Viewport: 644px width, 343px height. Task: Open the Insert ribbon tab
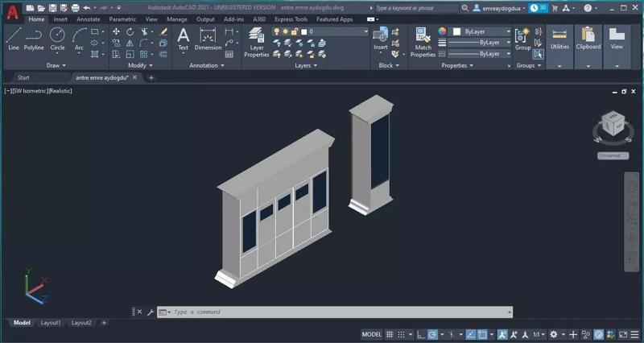[60, 19]
